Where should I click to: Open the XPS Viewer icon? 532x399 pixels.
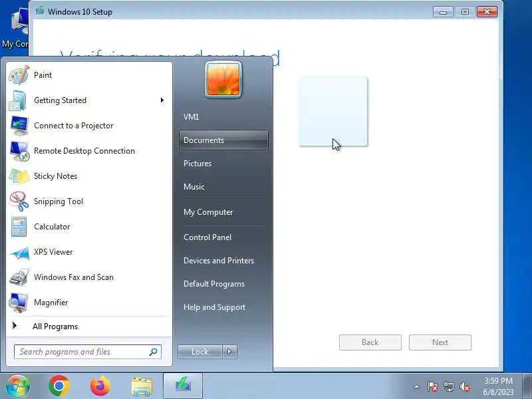click(x=19, y=252)
